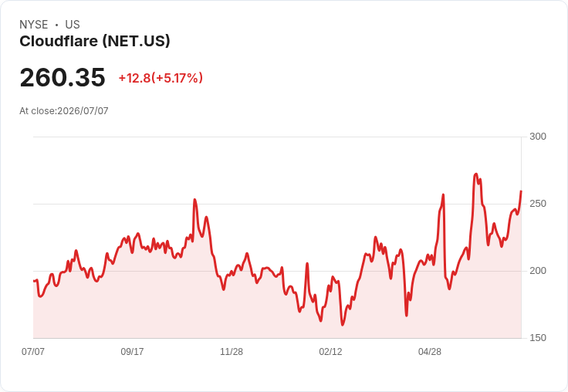The image size is (568, 392).
Task: Click the lowest trough near 02/12
Action: 343,325
